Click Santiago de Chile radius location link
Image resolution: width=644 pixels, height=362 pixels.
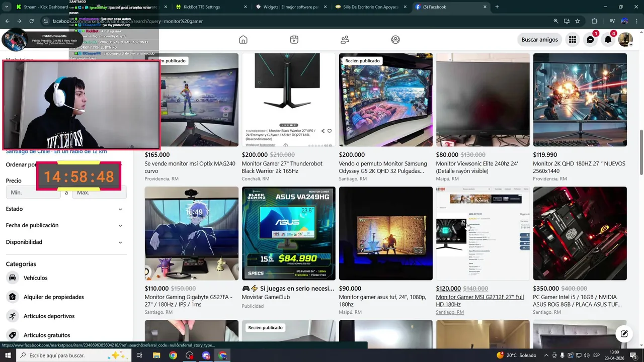56,151
